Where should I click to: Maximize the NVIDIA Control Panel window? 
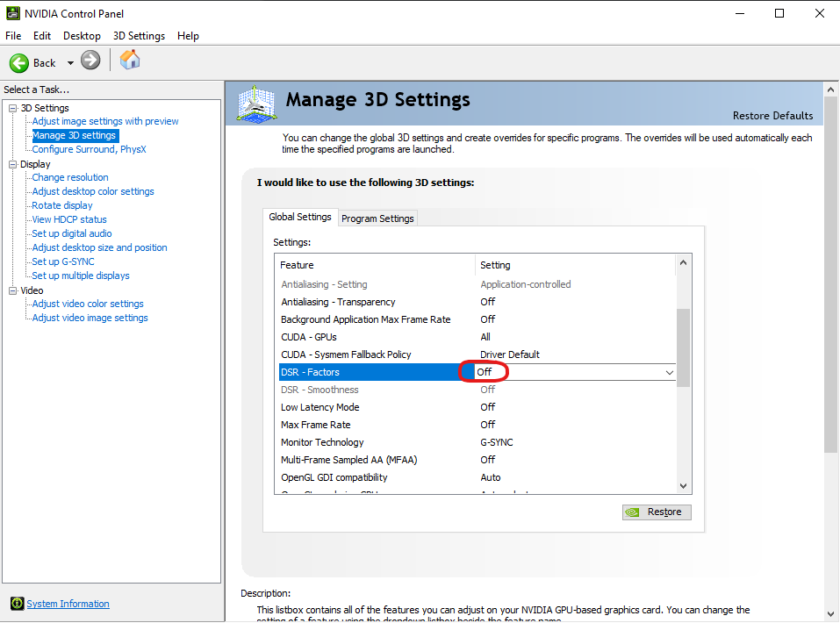point(779,13)
